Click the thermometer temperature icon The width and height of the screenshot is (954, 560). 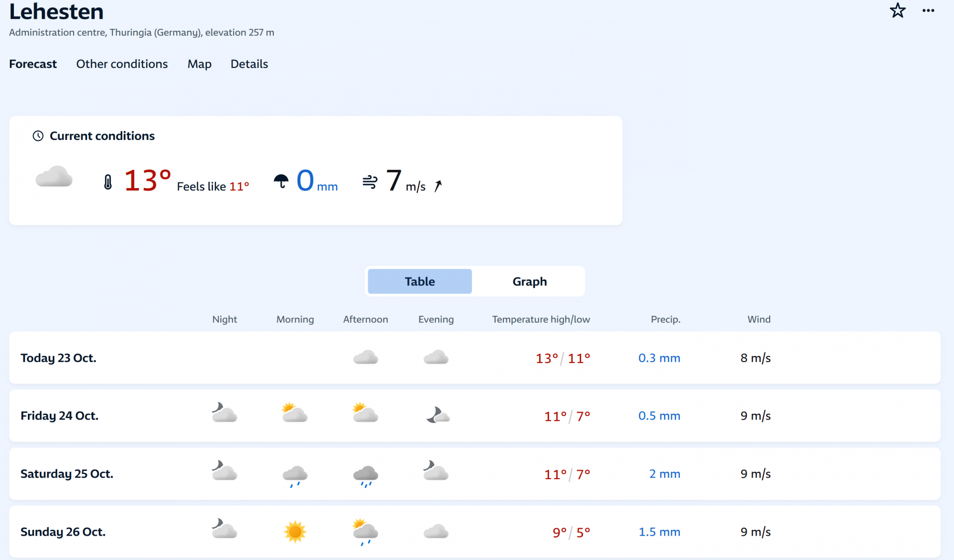coord(108,182)
